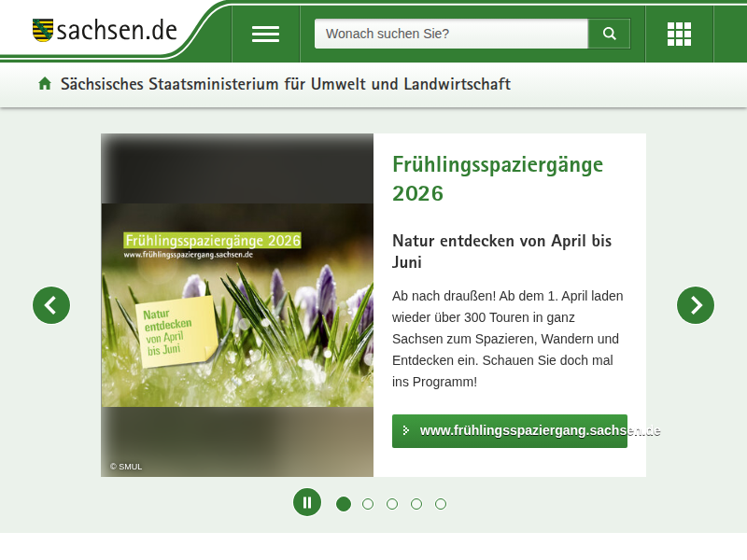Jump to the third slide dot
Image resolution: width=747 pixels, height=560 pixels.
click(x=392, y=504)
